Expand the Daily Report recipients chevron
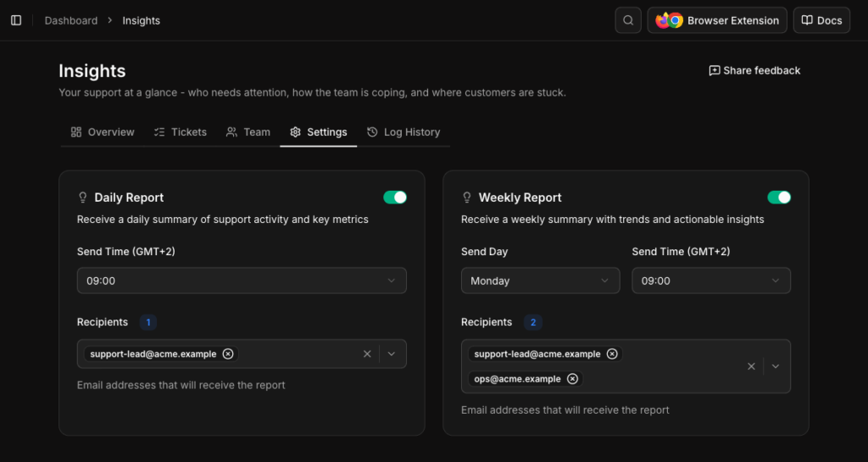The height and width of the screenshot is (462, 868). (392, 354)
